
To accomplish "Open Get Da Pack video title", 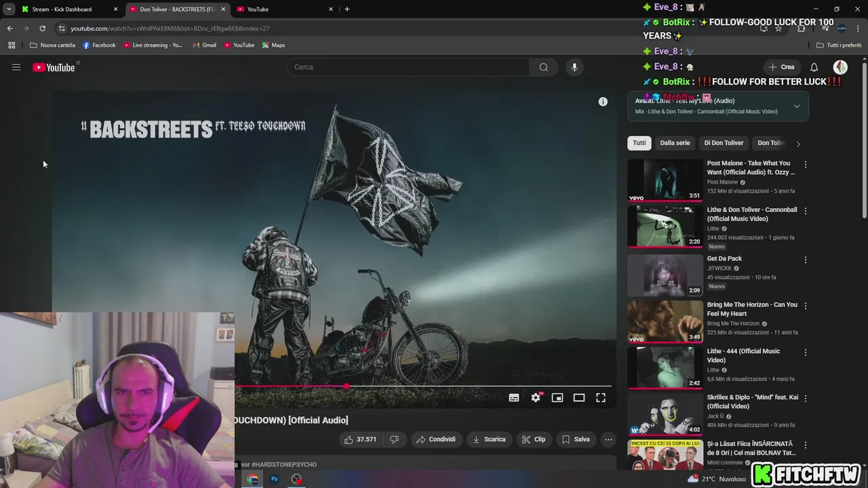I will [x=724, y=259].
